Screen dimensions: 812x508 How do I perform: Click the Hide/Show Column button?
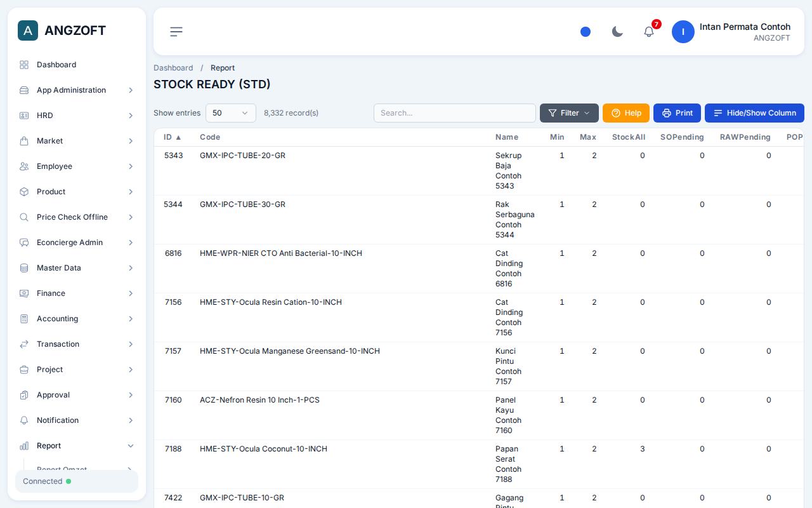[x=754, y=113]
